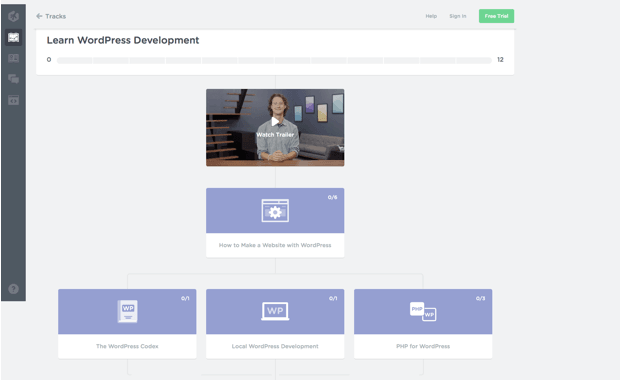Open the Community chat icon in sidebar
620x380 pixels.
point(13,79)
